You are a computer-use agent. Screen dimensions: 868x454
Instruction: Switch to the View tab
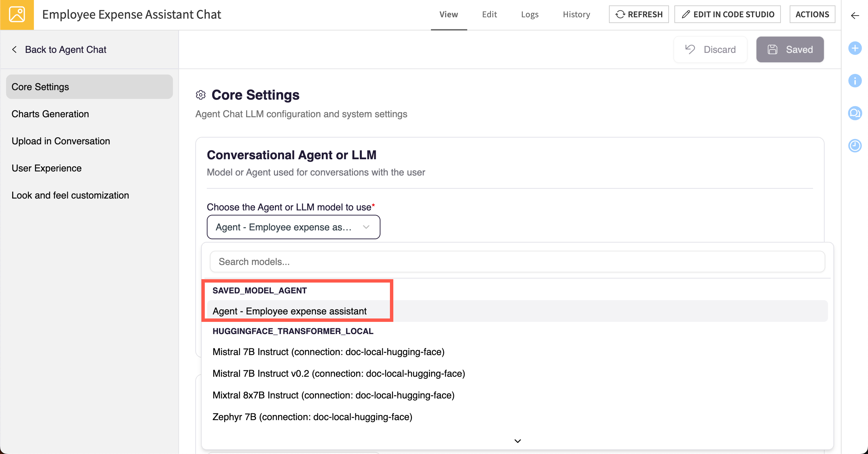pyautogui.click(x=449, y=15)
